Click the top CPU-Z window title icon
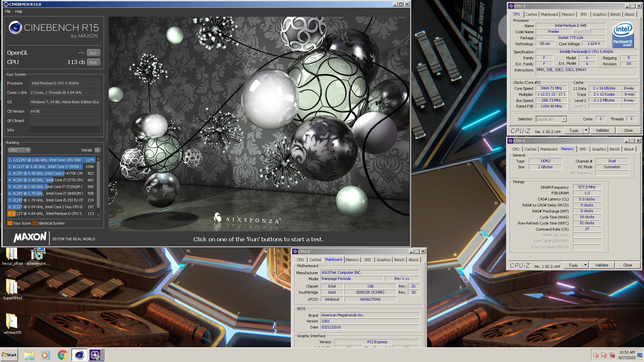Screen dimensions: 644x362 click(x=511, y=6)
